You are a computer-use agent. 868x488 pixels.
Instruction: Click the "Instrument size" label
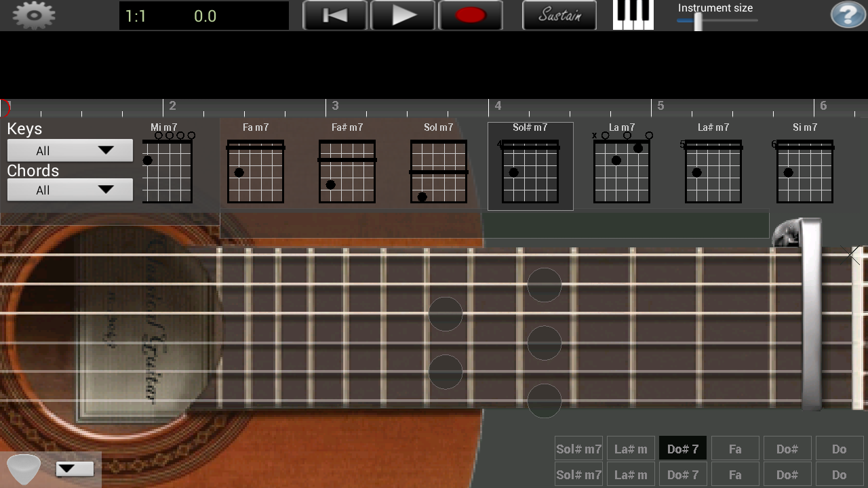(x=715, y=8)
